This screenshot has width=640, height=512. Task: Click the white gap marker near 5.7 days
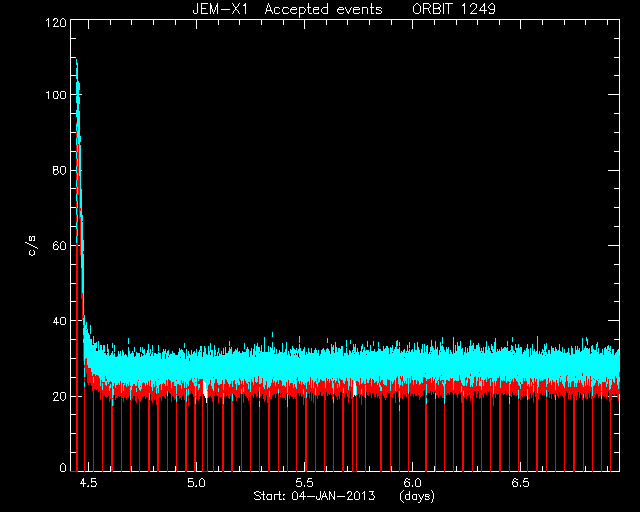coord(355,389)
